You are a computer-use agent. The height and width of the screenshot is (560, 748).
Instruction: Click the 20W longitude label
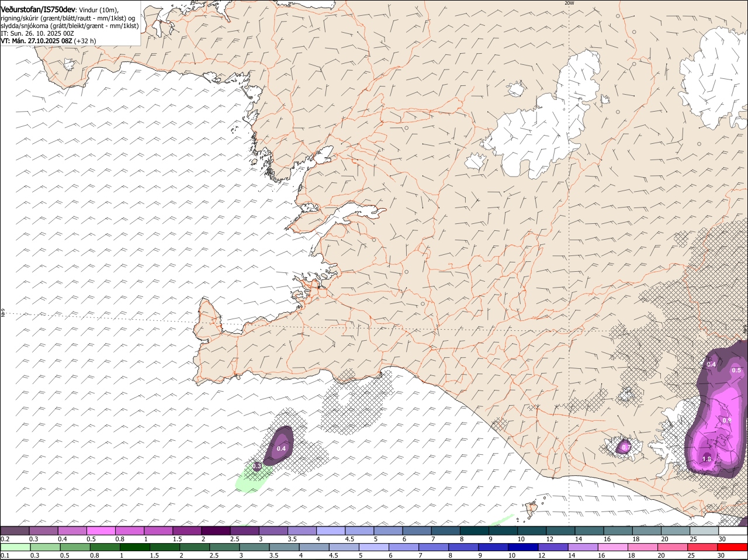(569, 3)
